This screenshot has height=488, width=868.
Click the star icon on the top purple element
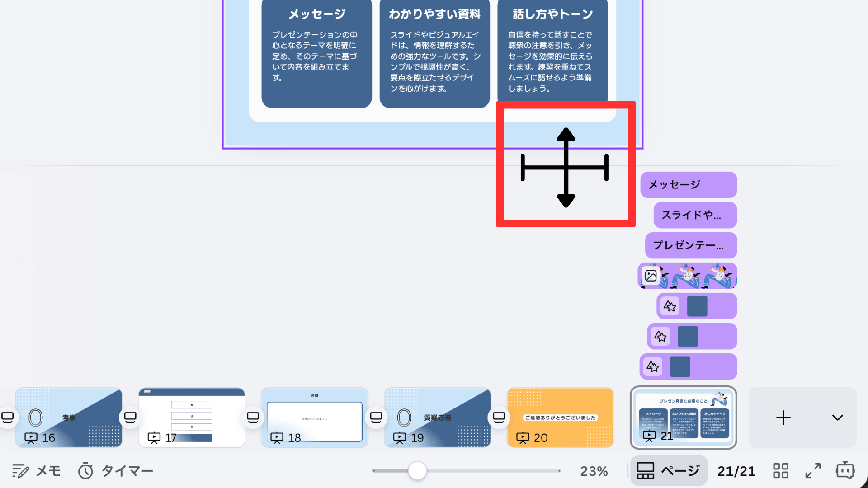(670, 306)
